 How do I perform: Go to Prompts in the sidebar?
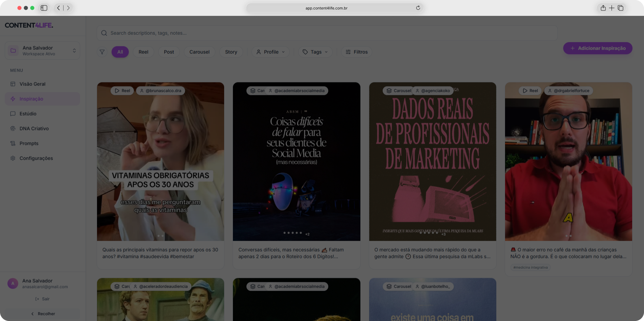(x=43, y=143)
